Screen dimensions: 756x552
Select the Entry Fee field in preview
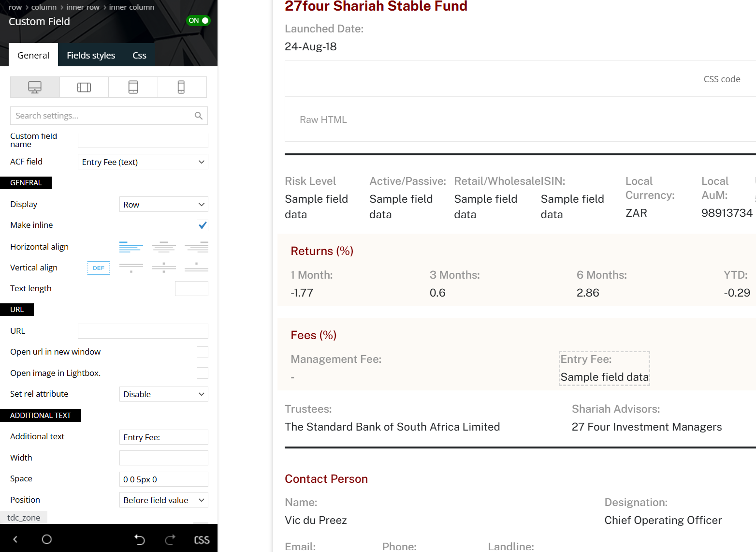pyautogui.click(x=604, y=368)
